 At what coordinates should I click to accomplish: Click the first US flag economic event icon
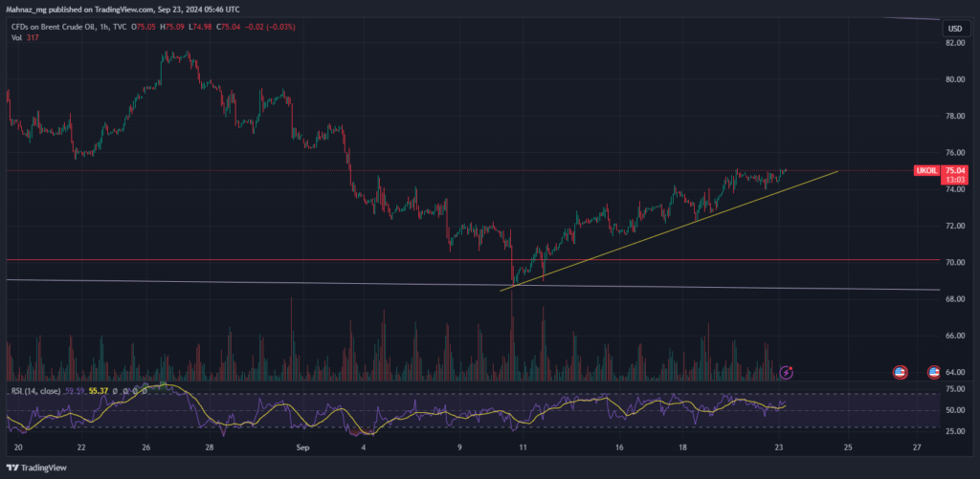[x=900, y=373]
